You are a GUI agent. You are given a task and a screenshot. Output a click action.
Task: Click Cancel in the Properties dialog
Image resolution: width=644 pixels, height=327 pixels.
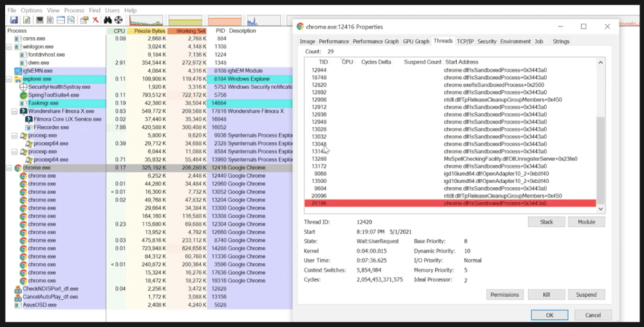[592, 315]
